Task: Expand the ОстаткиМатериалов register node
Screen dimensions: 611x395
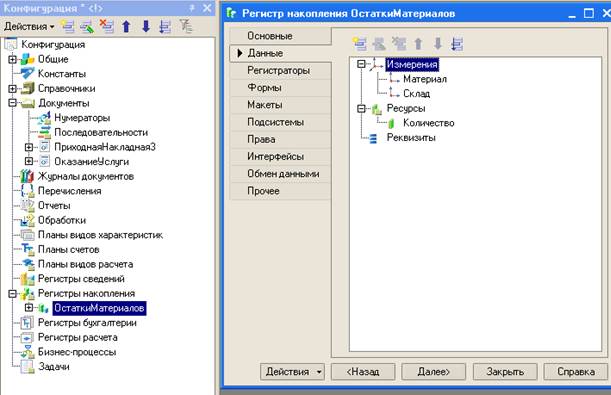Action: 28,308
